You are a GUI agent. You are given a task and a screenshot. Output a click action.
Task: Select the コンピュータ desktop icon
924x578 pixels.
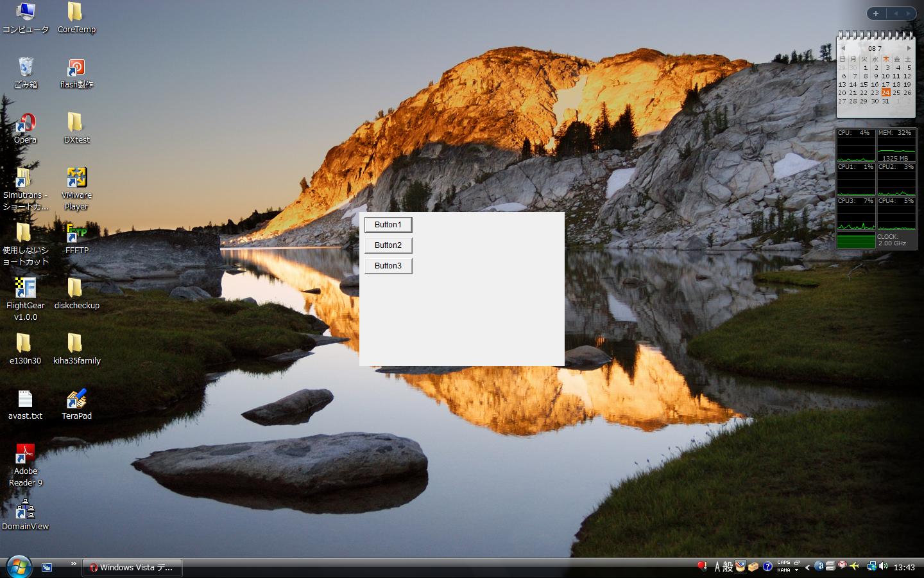pyautogui.click(x=26, y=18)
